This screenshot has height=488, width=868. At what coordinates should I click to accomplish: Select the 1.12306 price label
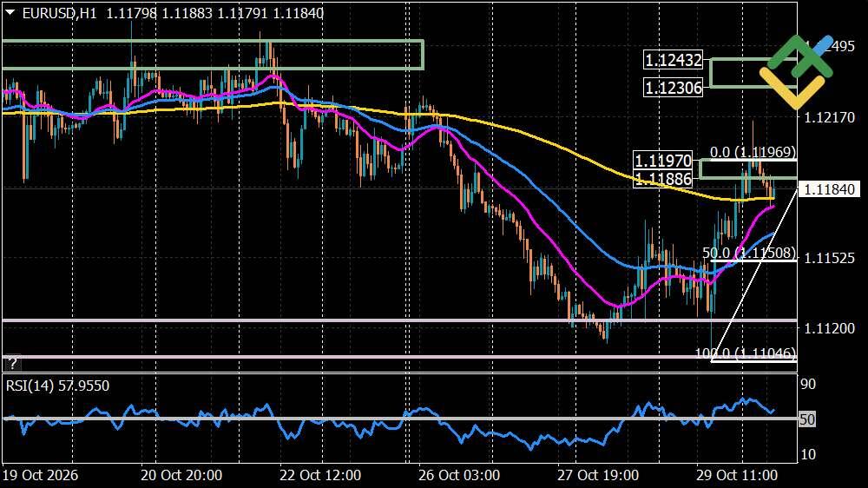point(674,88)
